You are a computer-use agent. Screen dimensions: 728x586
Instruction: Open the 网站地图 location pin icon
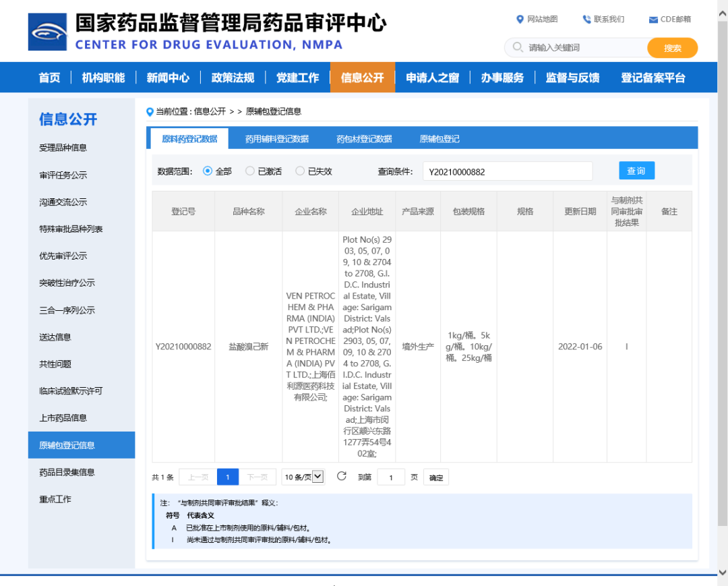(520, 20)
